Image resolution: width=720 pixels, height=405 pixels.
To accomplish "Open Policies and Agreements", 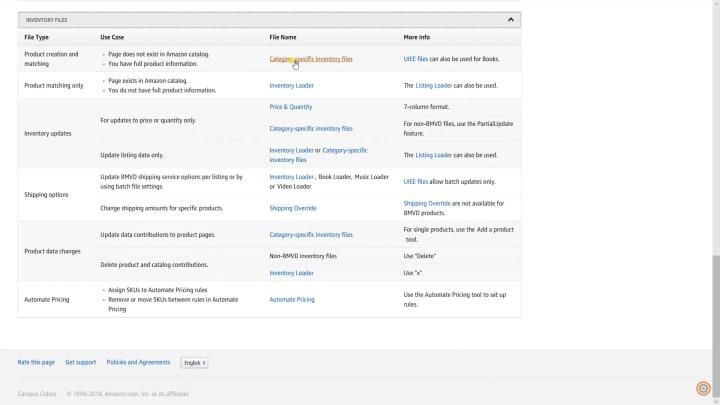I will [138, 362].
